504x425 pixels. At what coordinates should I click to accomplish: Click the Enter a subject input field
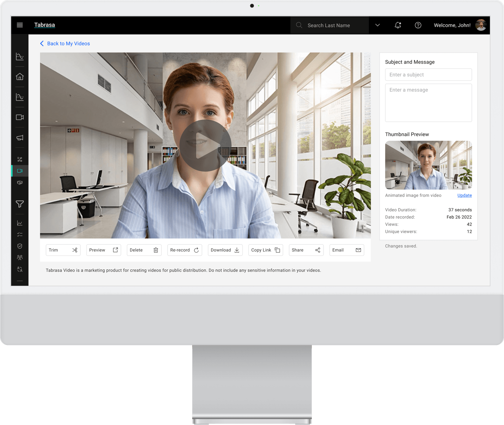coord(428,74)
